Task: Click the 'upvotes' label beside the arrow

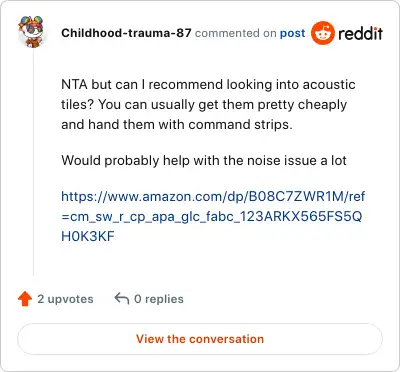Action: [70, 299]
